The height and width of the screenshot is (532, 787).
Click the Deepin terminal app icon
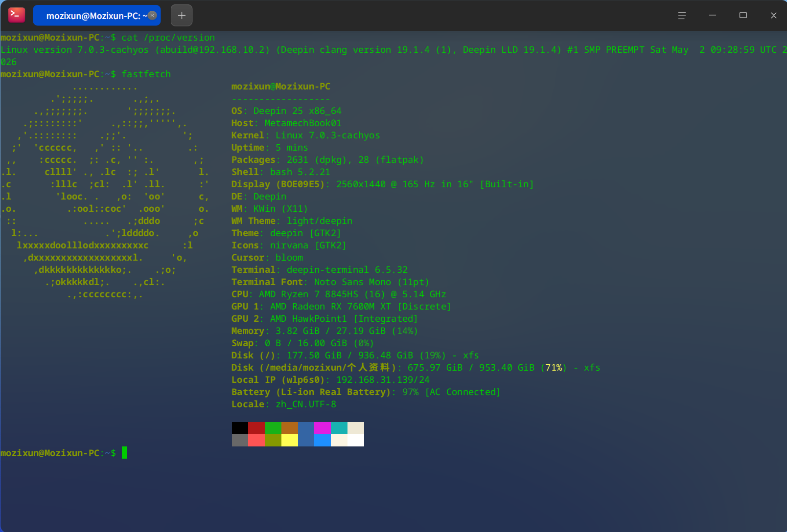(x=17, y=15)
